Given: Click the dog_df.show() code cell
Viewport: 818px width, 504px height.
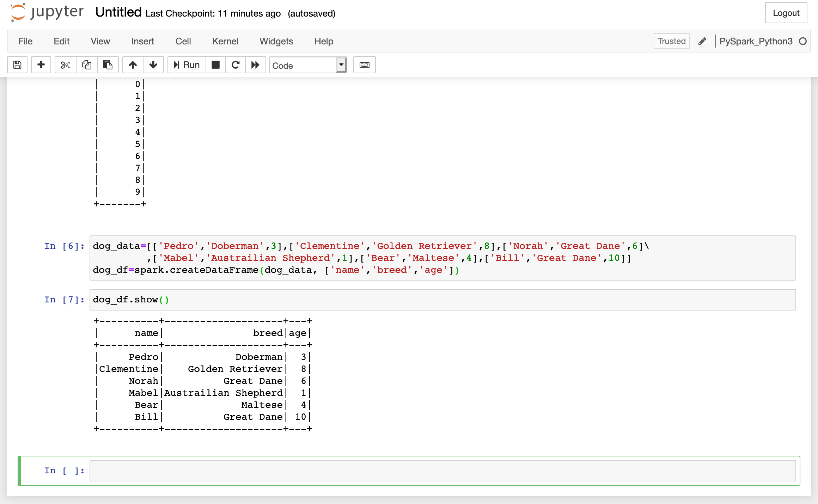Looking at the screenshot, I should click(x=442, y=300).
